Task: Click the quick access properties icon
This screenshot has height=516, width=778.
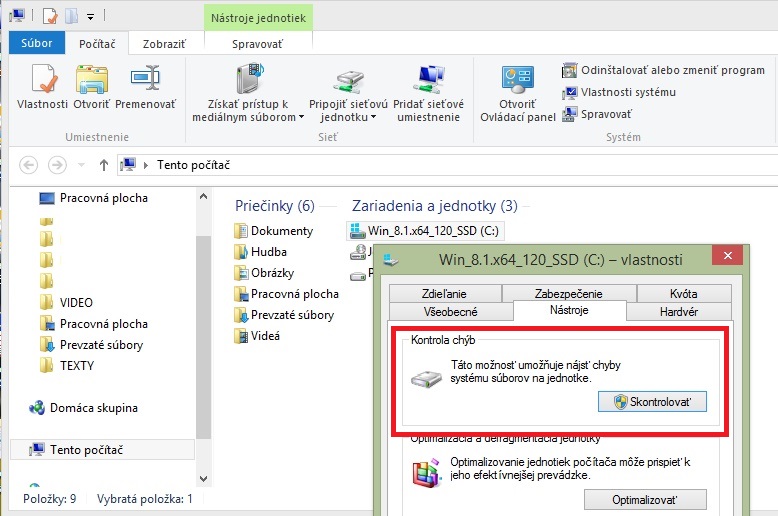Action: click(x=50, y=16)
